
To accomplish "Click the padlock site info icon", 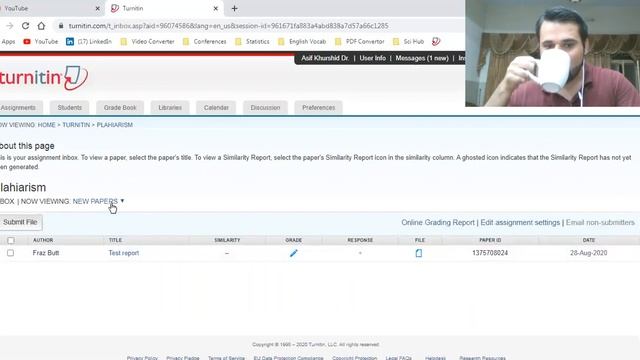I will pyautogui.click(x=61, y=26).
